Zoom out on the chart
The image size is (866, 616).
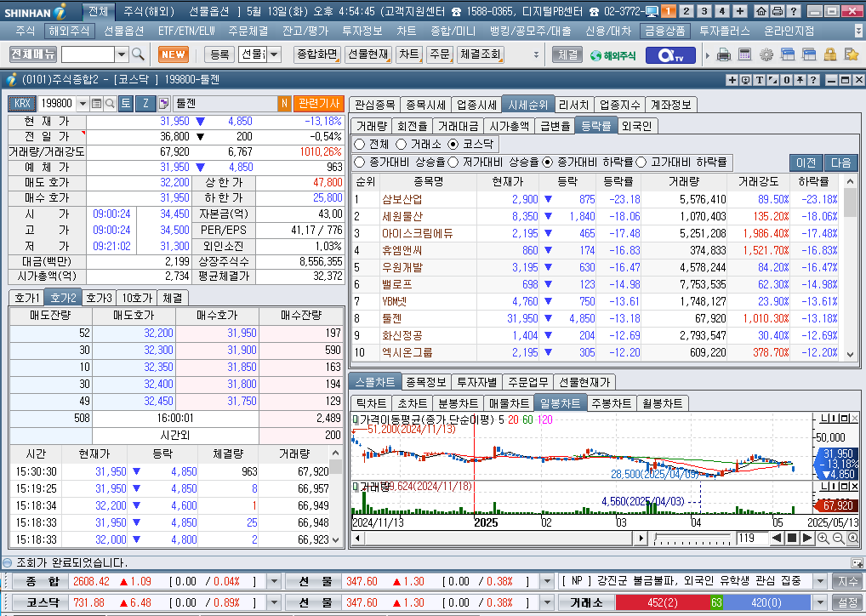coord(838,538)
